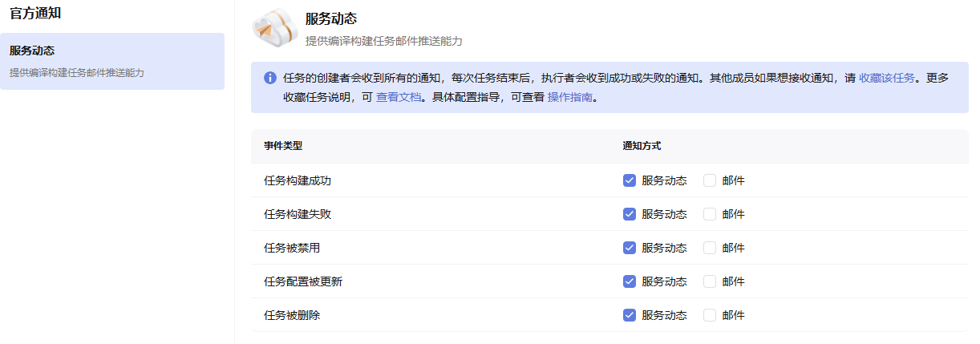The width and height of the screenshot is (980, 344).
Task: Open the 操作指南 link
Action: tap(569, 98)
